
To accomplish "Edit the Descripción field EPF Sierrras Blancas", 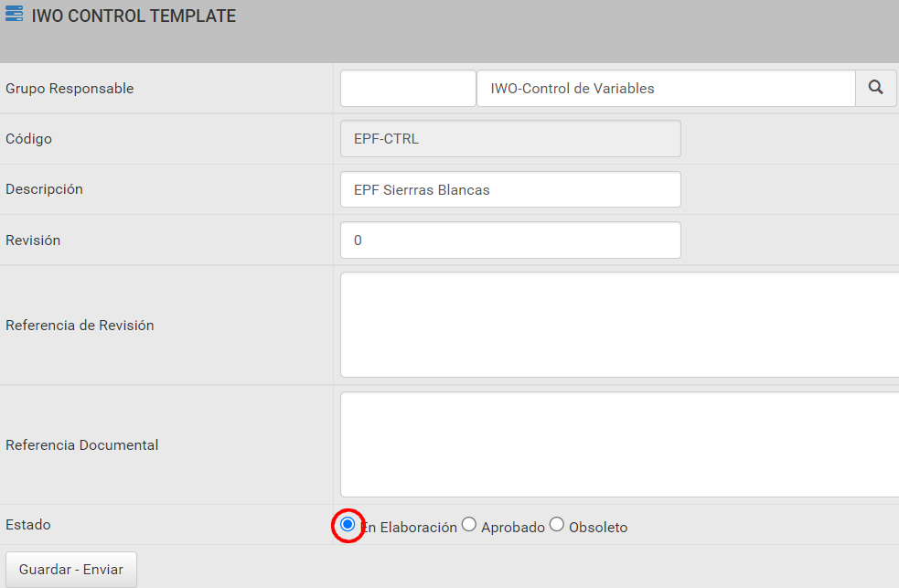I will point(510,189).
